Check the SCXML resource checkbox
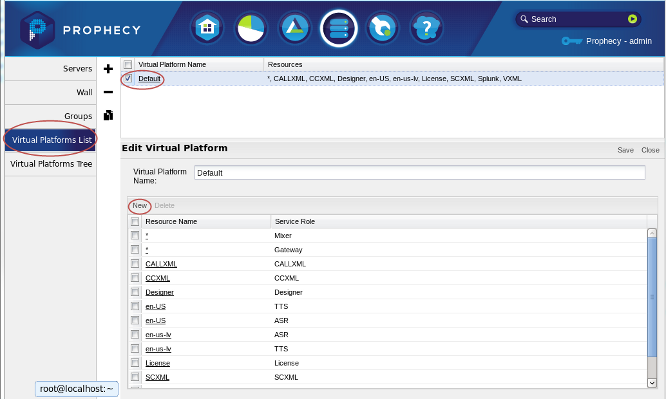This screenshot has width=666, height=399. point(135,377)
